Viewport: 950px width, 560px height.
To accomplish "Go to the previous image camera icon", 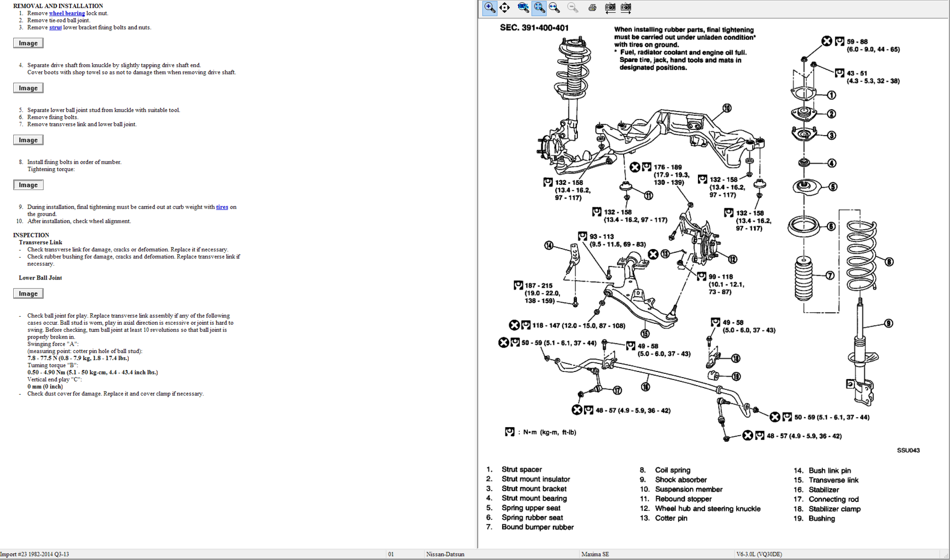I will point(610,8).
